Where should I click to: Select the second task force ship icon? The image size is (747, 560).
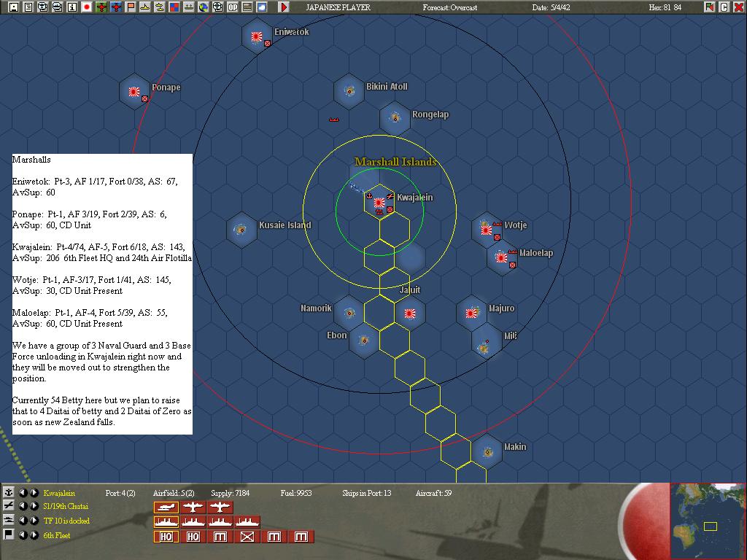193,522
